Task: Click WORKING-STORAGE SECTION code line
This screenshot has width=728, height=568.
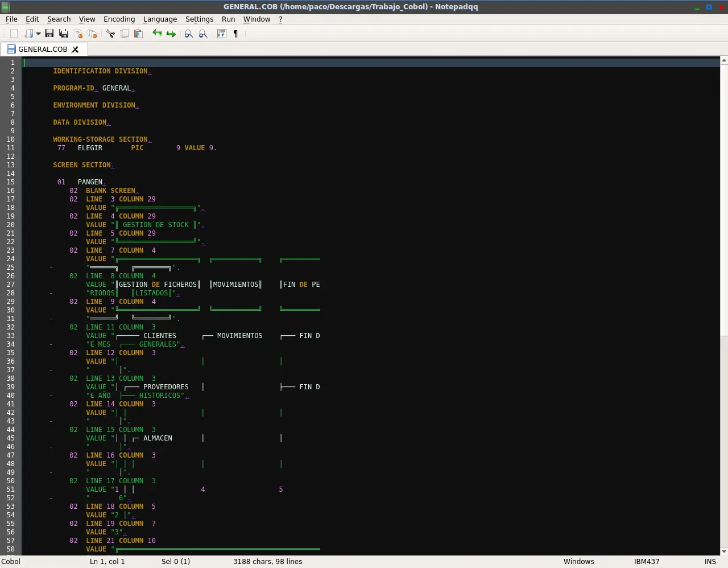Action: click(x=102, y=139)
